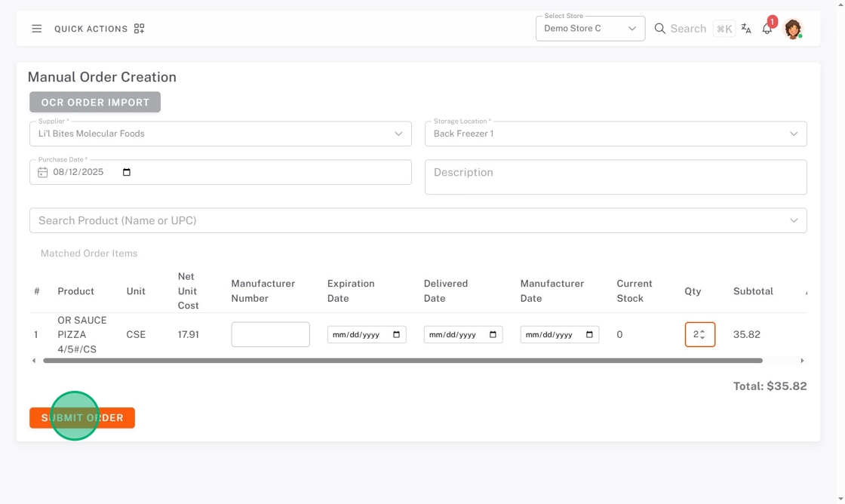
Task: Open the Delivered Date calendar picker
Action: click(493, 334)
